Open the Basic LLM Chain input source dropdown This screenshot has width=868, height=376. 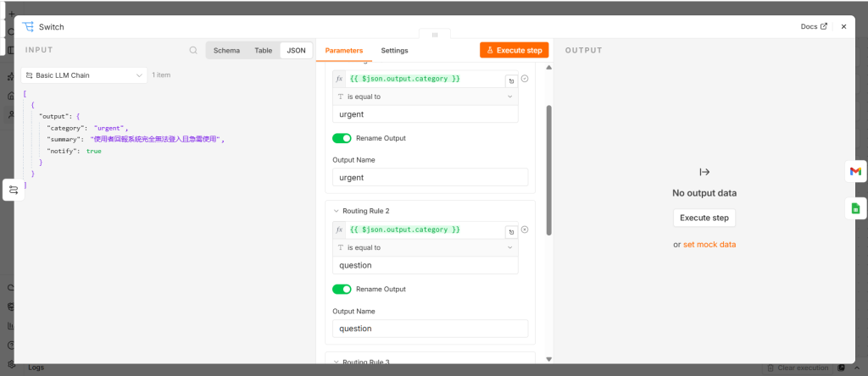pos(84,75)
